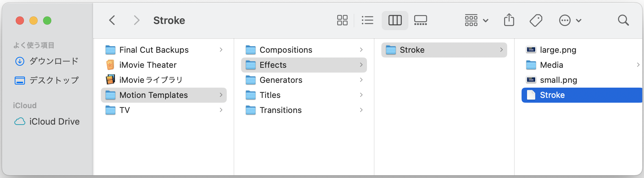Go forward in folder history
The width and height of the screenshot is (644, 178).
point(136,20)
